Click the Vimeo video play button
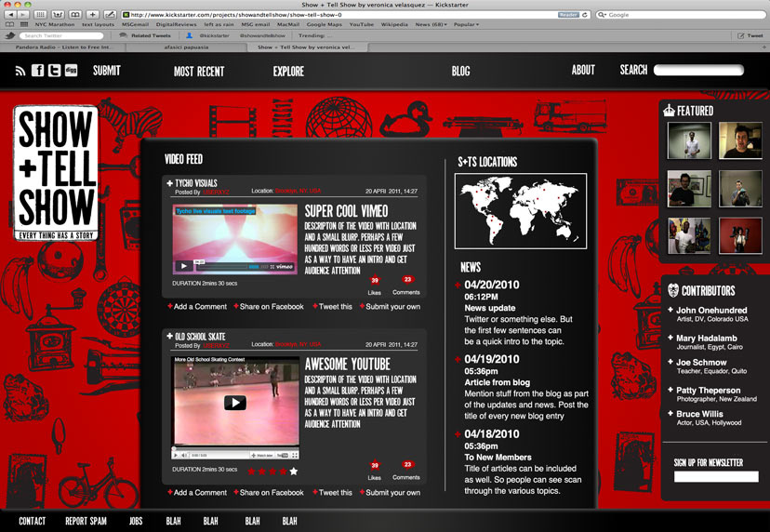 pos(183,266)
